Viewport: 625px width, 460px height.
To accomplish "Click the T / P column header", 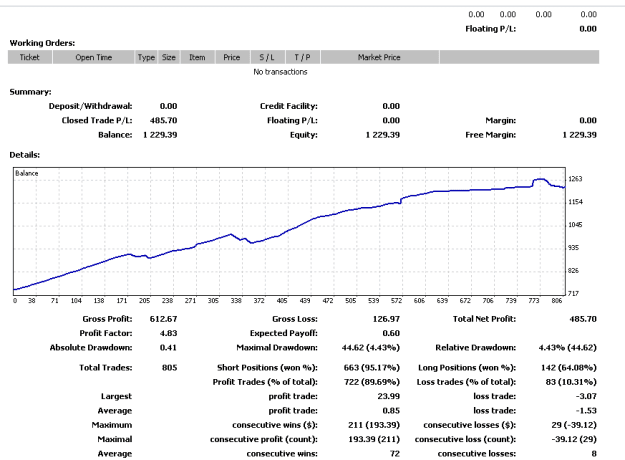I will pos(303,57).
